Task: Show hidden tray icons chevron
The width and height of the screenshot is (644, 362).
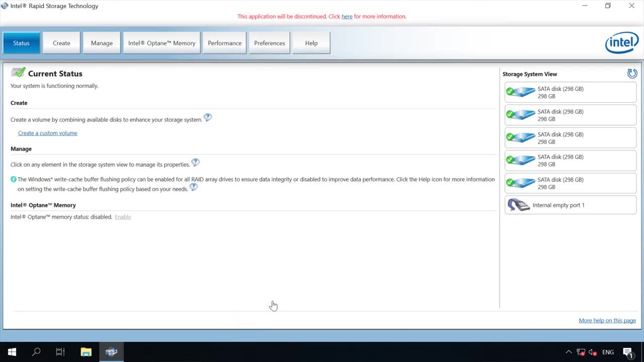Action: 569,352
